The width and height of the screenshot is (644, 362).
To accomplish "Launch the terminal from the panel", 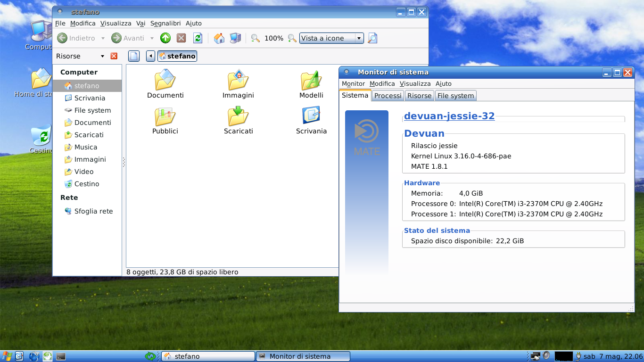I will pyautogui.click(x=60, y=356).
